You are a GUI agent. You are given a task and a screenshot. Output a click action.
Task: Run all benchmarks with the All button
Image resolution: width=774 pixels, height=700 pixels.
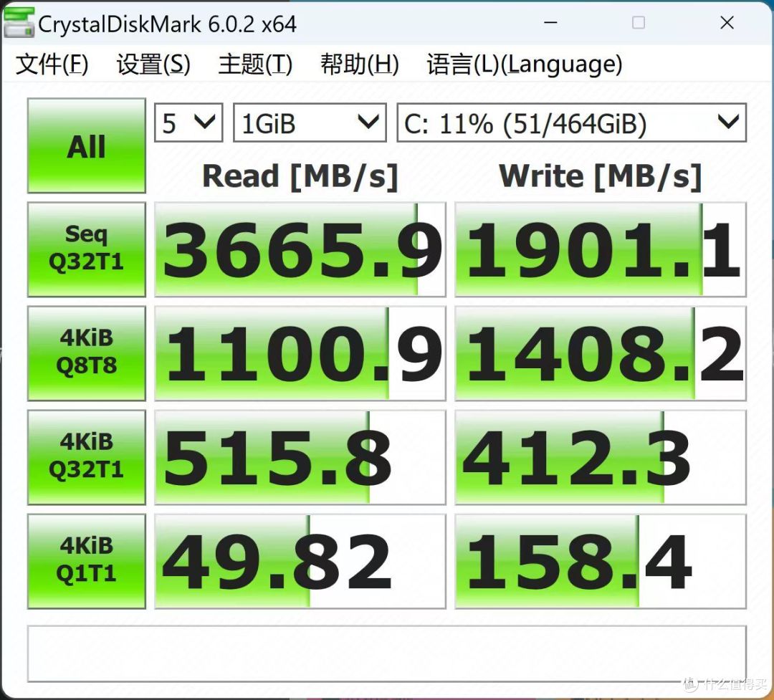87,145
